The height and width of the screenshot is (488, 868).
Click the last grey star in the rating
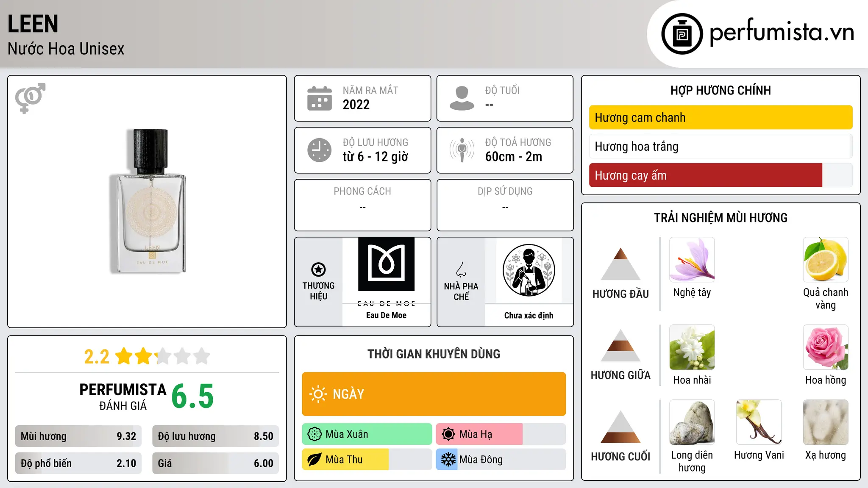pyautogui.click(x=202, y=356)
